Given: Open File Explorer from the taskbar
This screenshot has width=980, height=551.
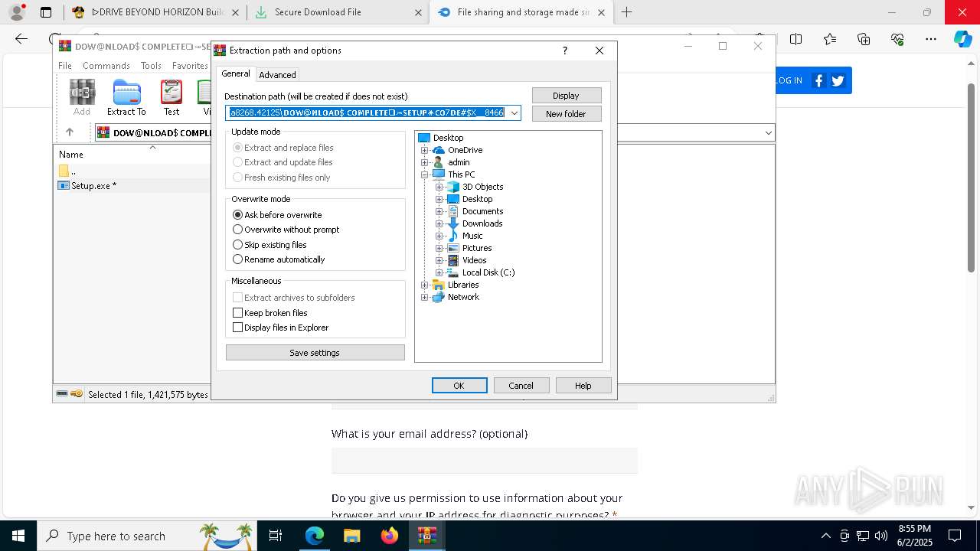Looking at the screenshot, I should point(351,536).
